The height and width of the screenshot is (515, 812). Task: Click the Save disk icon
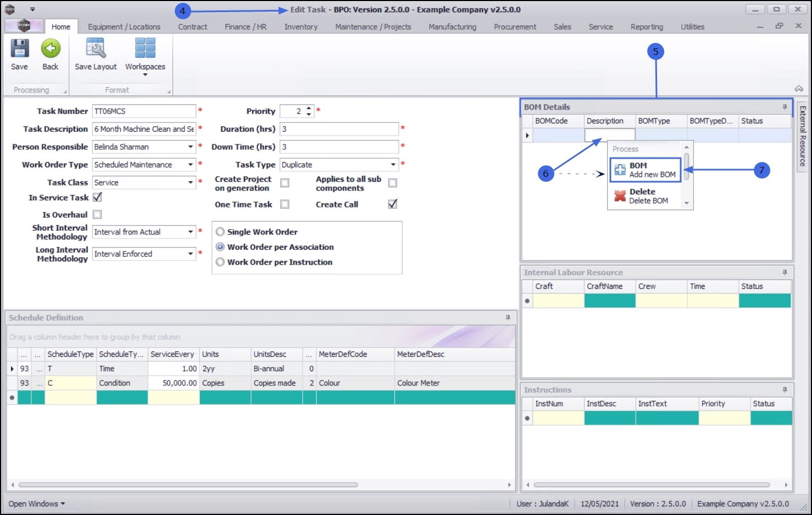(x=20, y=48)
